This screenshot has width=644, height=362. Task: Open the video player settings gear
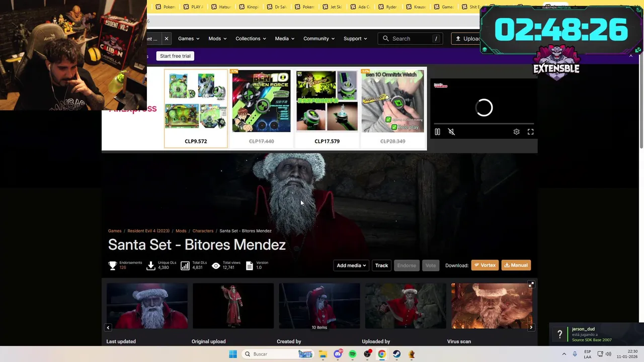(x=516, y=132)
